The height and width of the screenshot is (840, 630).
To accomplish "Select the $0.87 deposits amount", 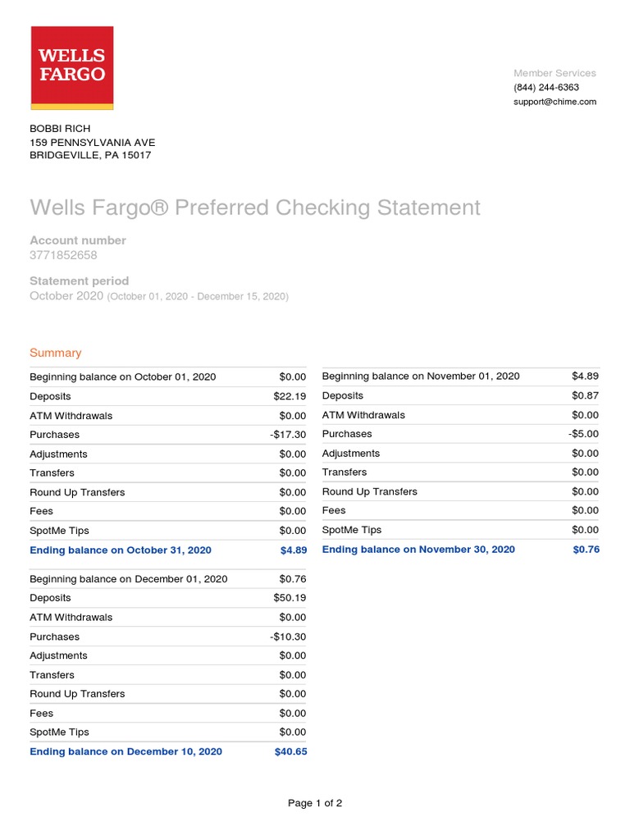I will click(x=585, y=395).
